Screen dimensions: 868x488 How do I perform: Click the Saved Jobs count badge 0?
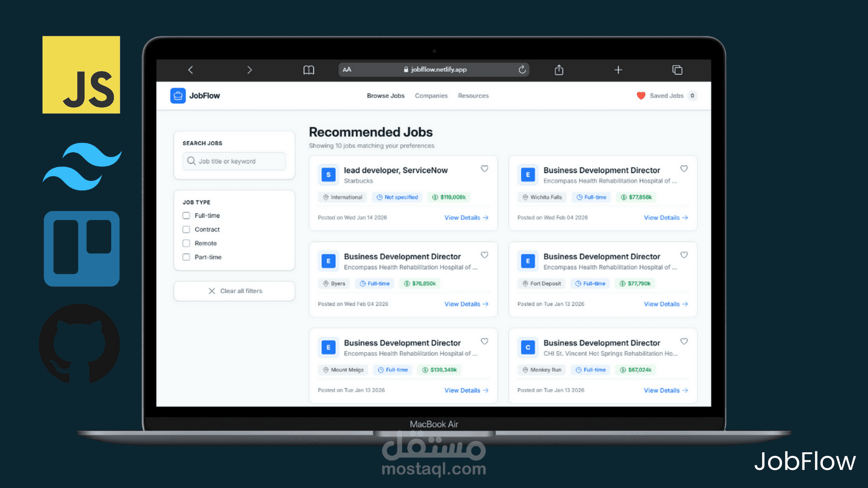pos(692,96)
